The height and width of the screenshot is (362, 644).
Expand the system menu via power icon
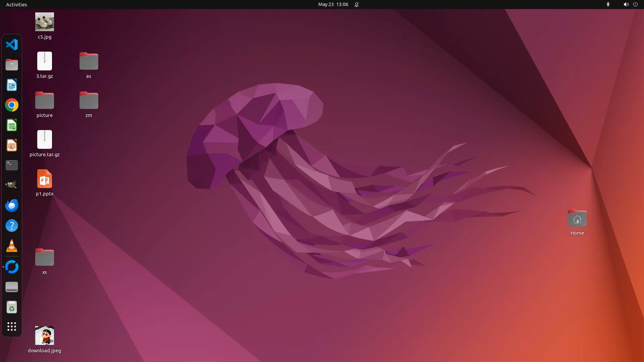tap(635, 4)
